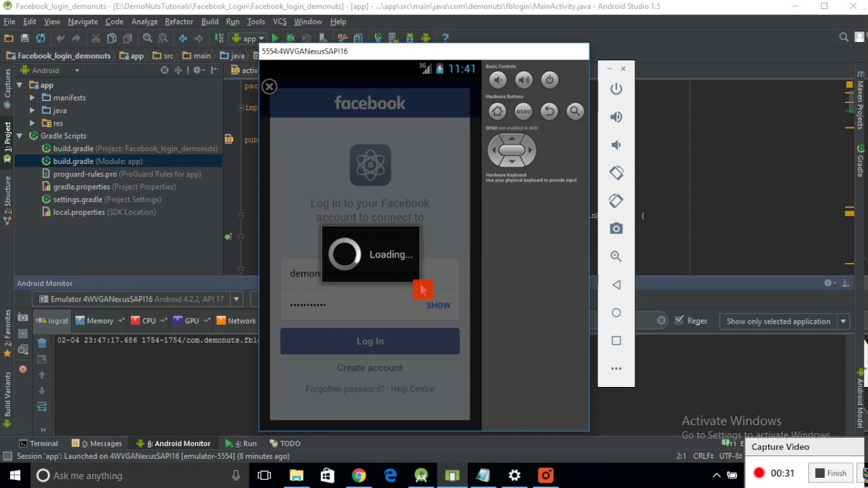Click the Create account link
This screenshot has width=868, height=488.
point(370,367)
